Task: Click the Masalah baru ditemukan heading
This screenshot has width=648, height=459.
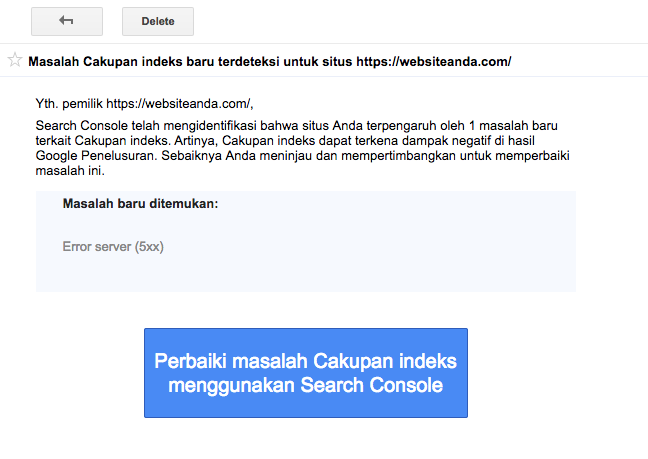Action: pos(140,204)
